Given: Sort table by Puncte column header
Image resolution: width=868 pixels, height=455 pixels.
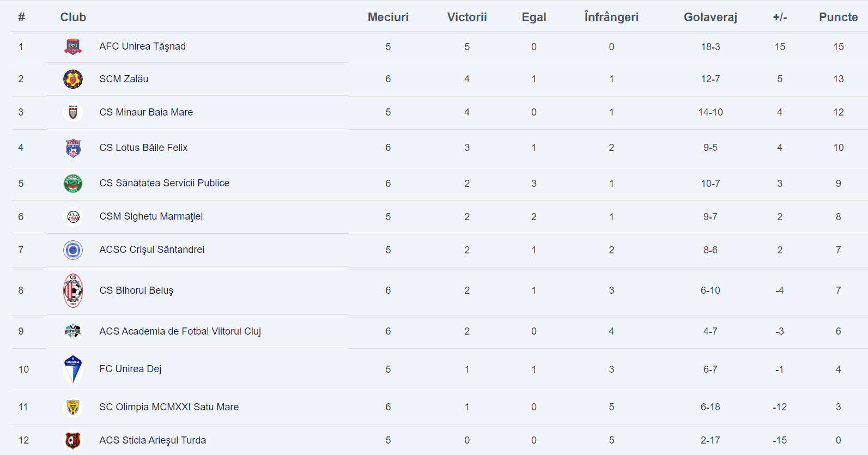Looking at the screenshot, I should [838, 17].
